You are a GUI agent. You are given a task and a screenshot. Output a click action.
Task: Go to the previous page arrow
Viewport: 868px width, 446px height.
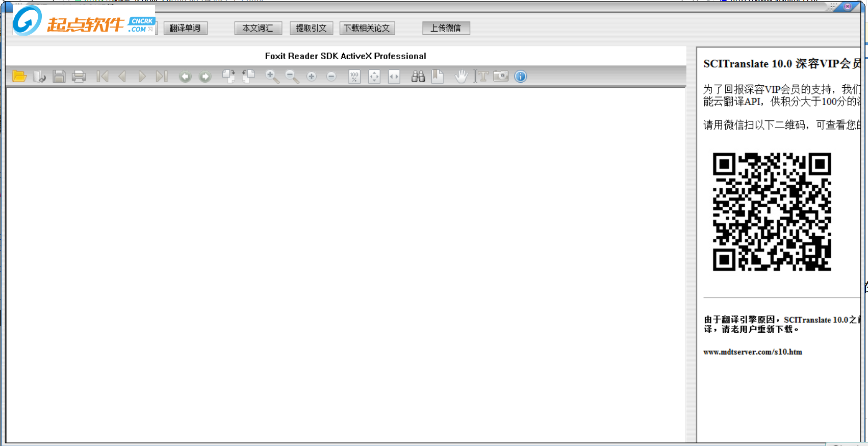coord(122,77)
